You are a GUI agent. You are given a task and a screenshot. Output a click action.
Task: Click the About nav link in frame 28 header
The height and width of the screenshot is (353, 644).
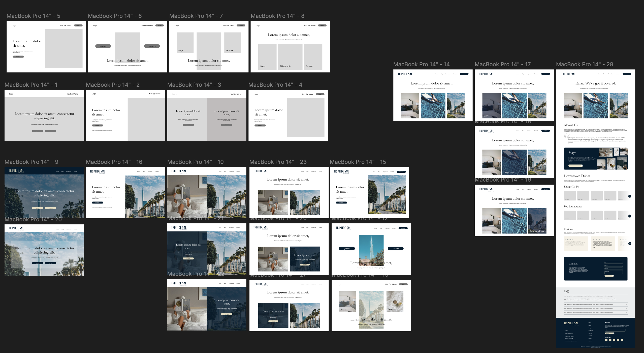tap(599, 74)
